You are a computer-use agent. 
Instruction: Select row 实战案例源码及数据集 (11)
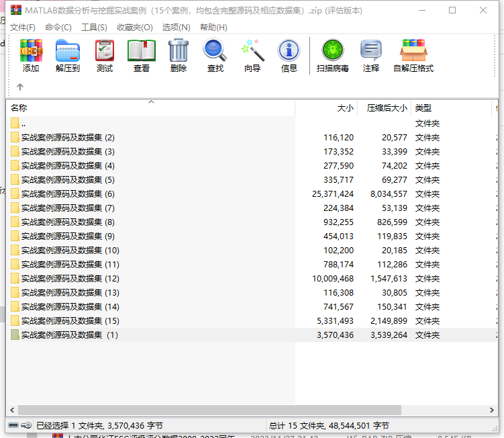[252, 264]
